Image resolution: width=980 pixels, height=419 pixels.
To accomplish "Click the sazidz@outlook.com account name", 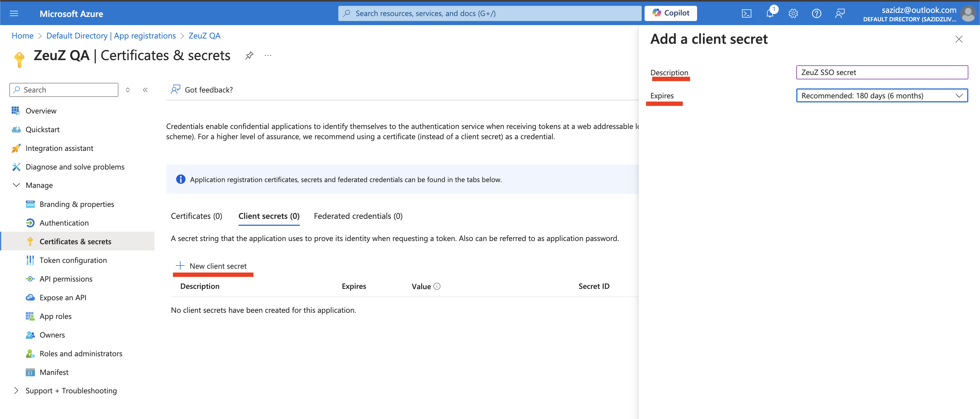I will point(919,10).
